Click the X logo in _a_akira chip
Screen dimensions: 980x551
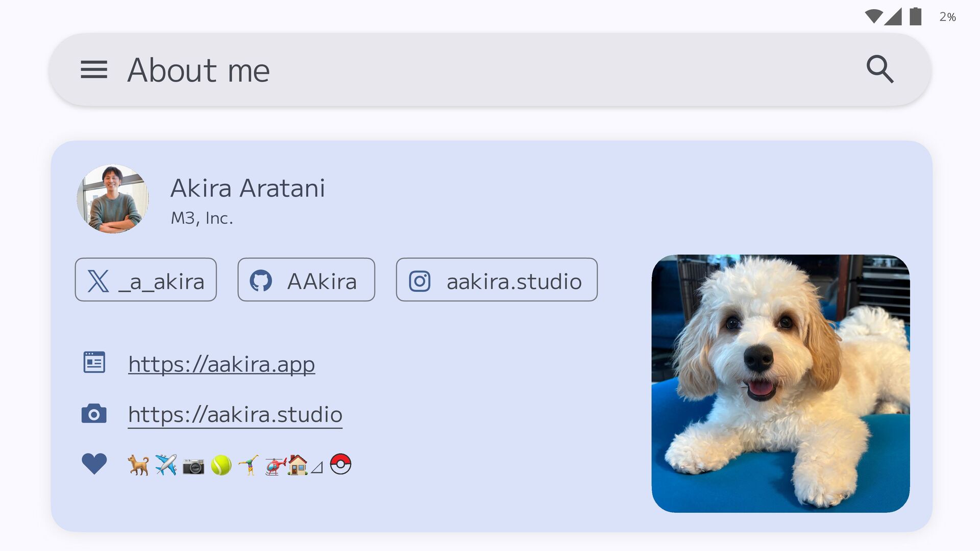[x=98, y=281]
